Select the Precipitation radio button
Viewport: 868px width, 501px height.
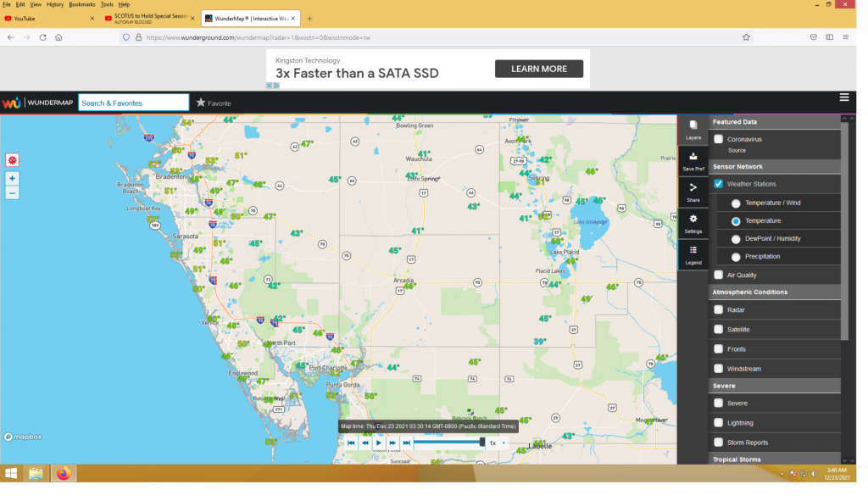(x=736, y=257)
